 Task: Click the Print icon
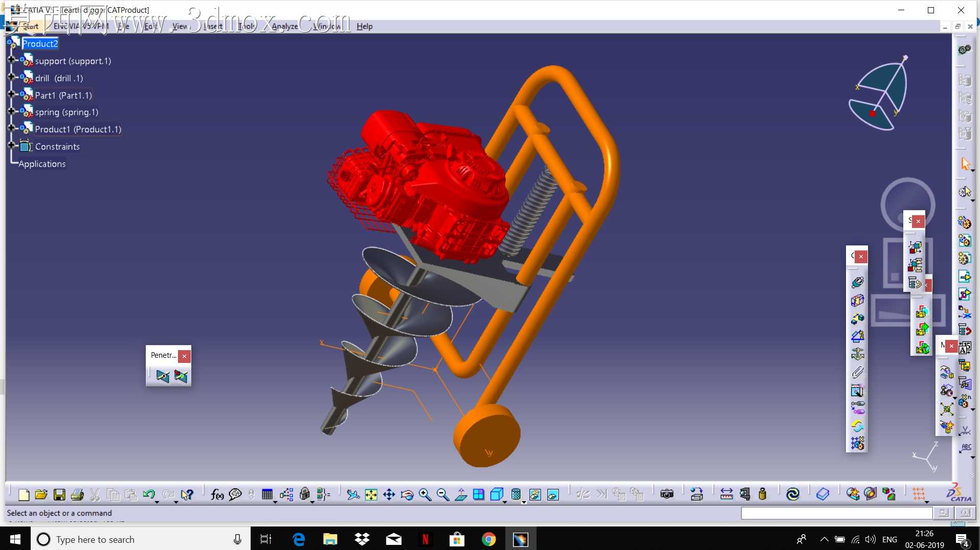coord(77,494)
